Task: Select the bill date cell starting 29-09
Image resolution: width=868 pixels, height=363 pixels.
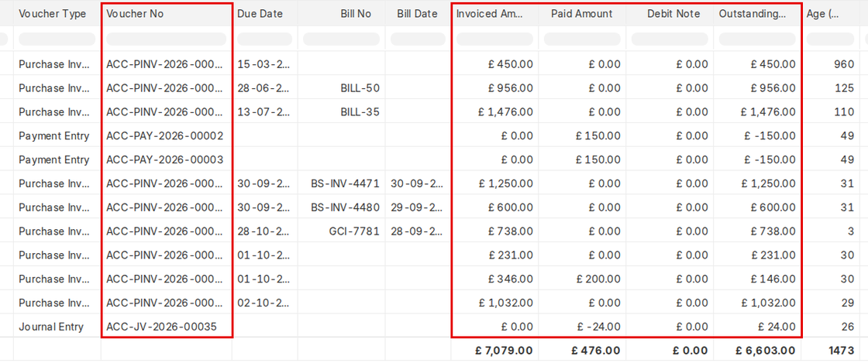Action: coord(418,207)
